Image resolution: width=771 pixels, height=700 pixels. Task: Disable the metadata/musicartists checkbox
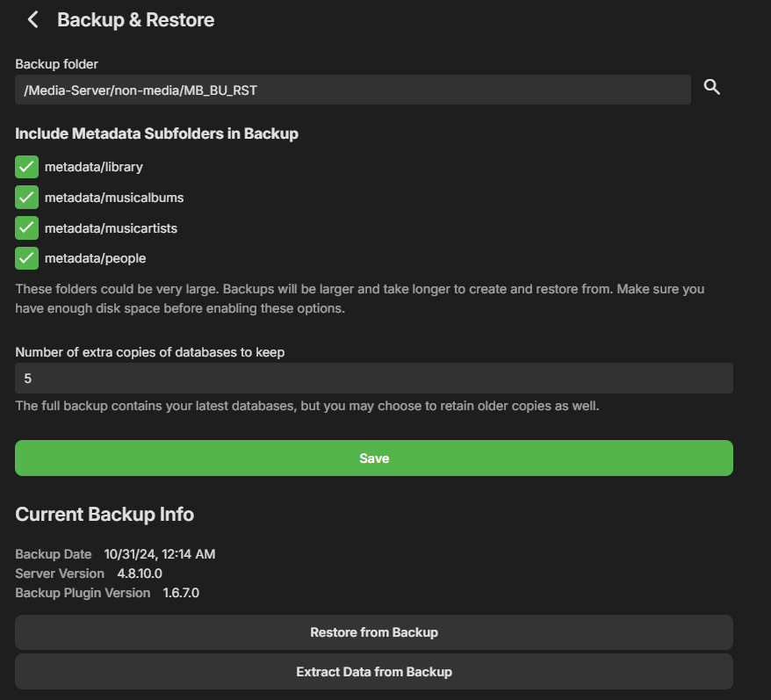26,227
